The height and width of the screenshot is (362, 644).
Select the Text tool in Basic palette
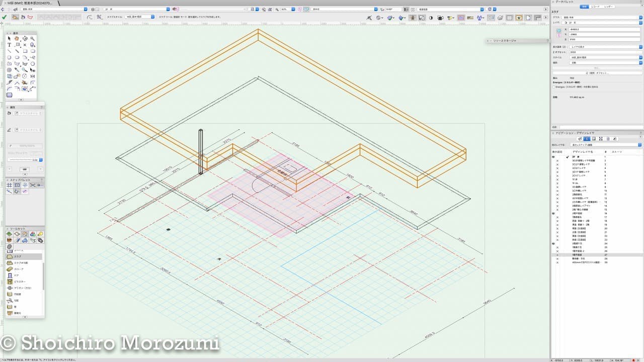click(x=9, y=45)
